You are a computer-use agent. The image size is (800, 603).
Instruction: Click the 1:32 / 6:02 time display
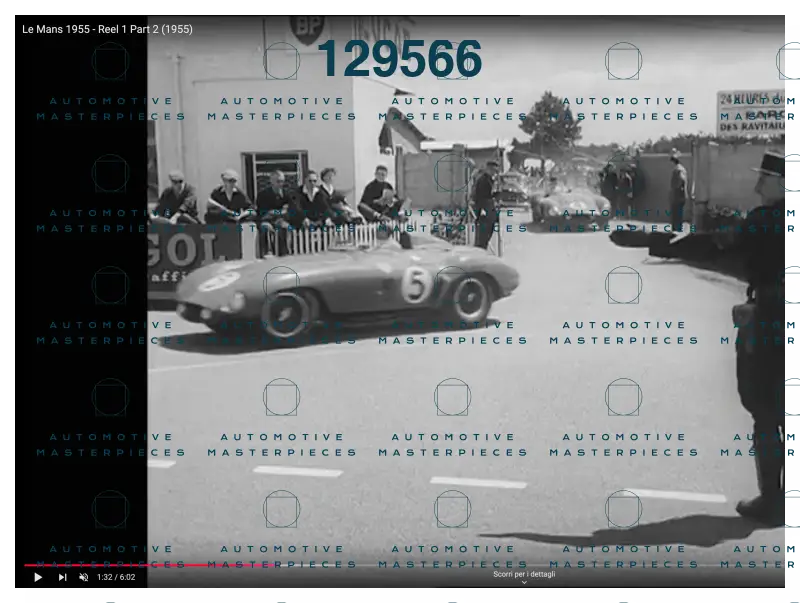pyautogui.click(x=116, y=577)
